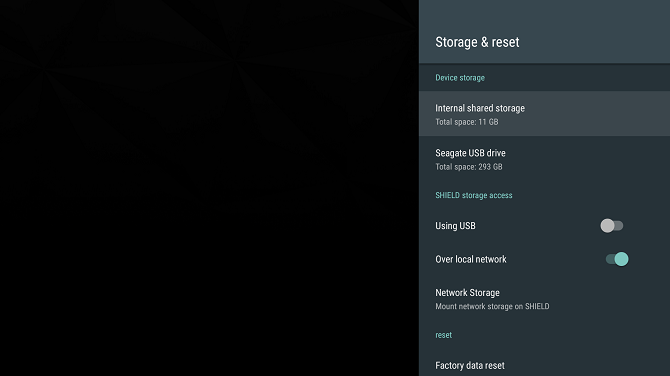Click the header bar above Device storage

pyautogui.click(x=544, y=32)
